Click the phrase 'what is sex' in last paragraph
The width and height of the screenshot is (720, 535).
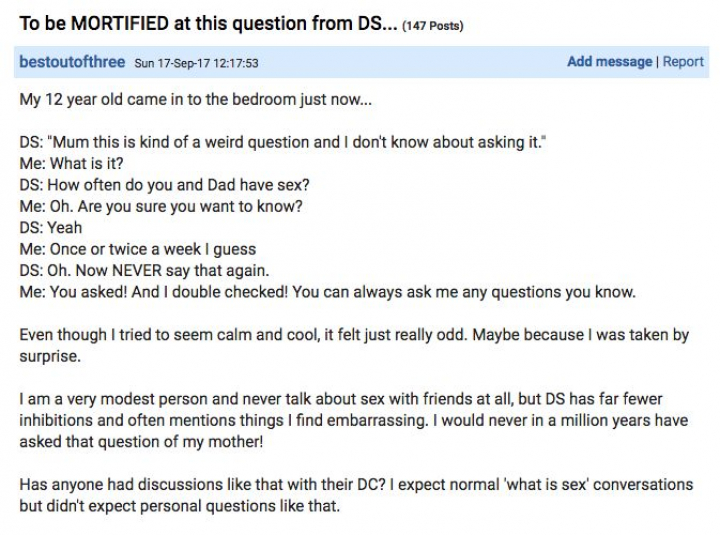point(536,484)
